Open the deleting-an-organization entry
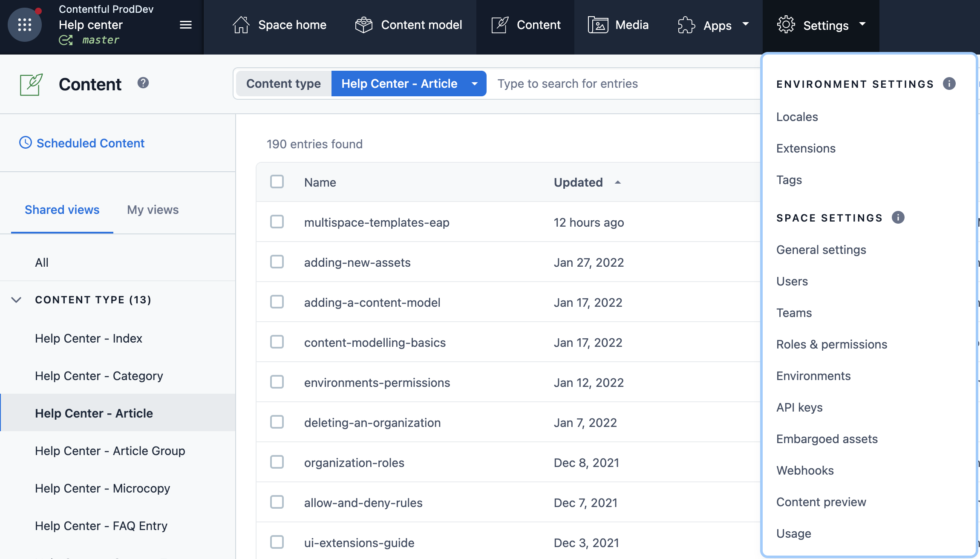Screen dimensions: 980x559 point(372,423)
